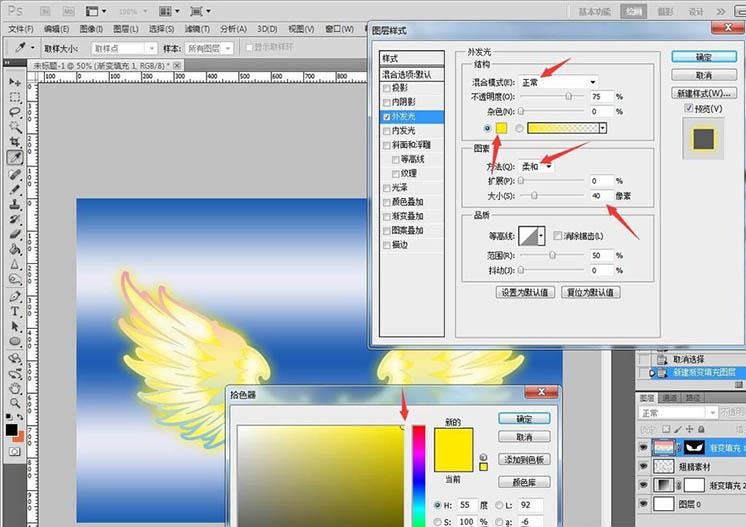Select the Rectangular Marquee tool
Viewport: 746px width, 527px height.
point(15,97)
